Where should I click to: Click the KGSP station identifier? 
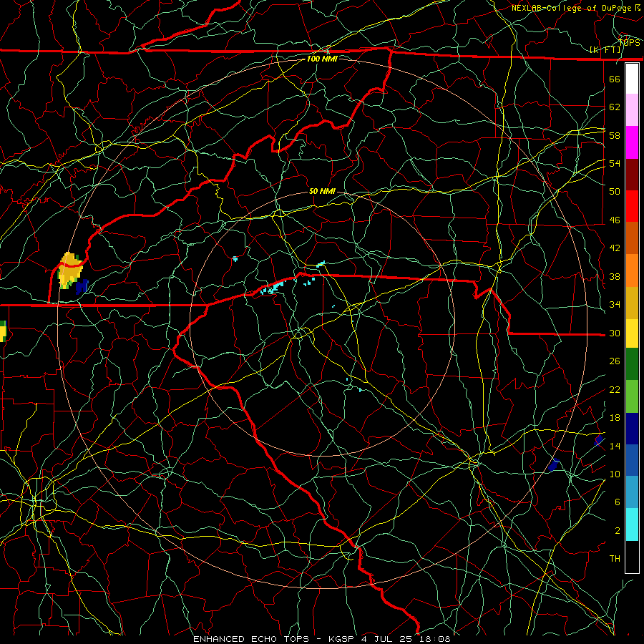pos(343,639)
